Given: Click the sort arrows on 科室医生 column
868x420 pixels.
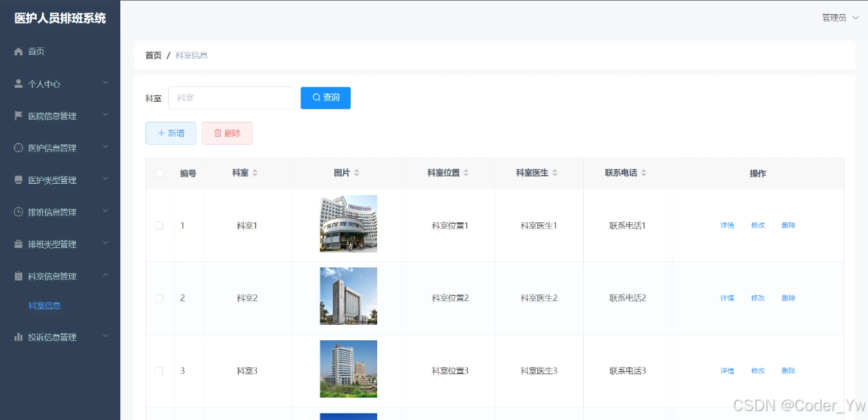Looking at the screenshot, I should click(x=555, y=173).
